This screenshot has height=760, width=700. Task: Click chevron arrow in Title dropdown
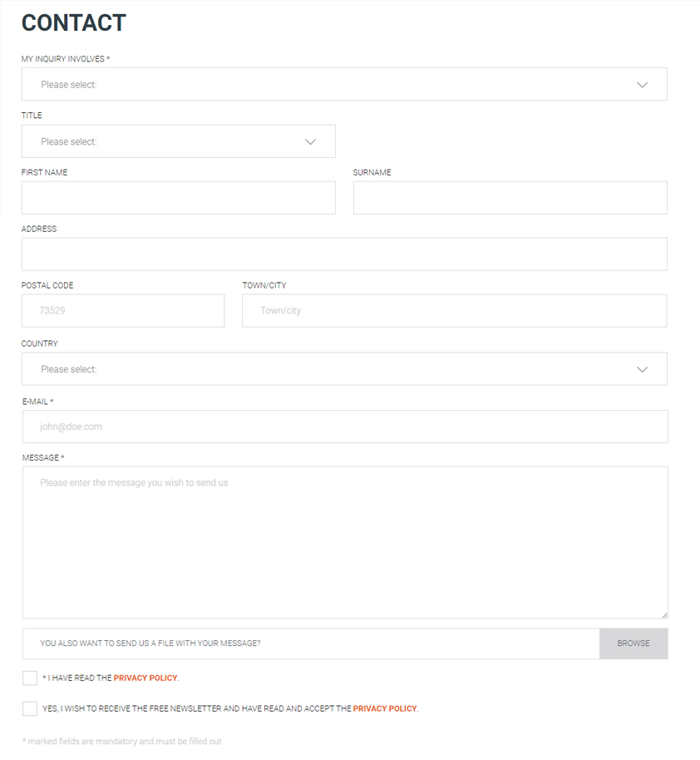point(310,142)
